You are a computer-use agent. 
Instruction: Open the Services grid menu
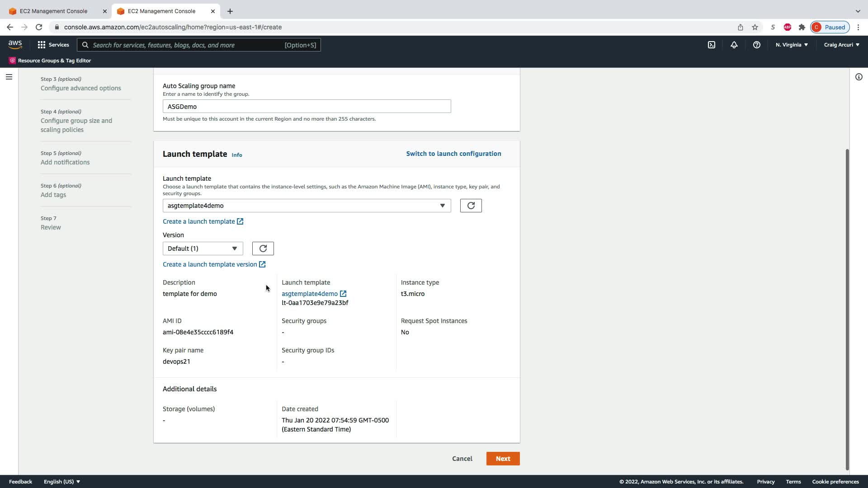(x=53, y=45)
